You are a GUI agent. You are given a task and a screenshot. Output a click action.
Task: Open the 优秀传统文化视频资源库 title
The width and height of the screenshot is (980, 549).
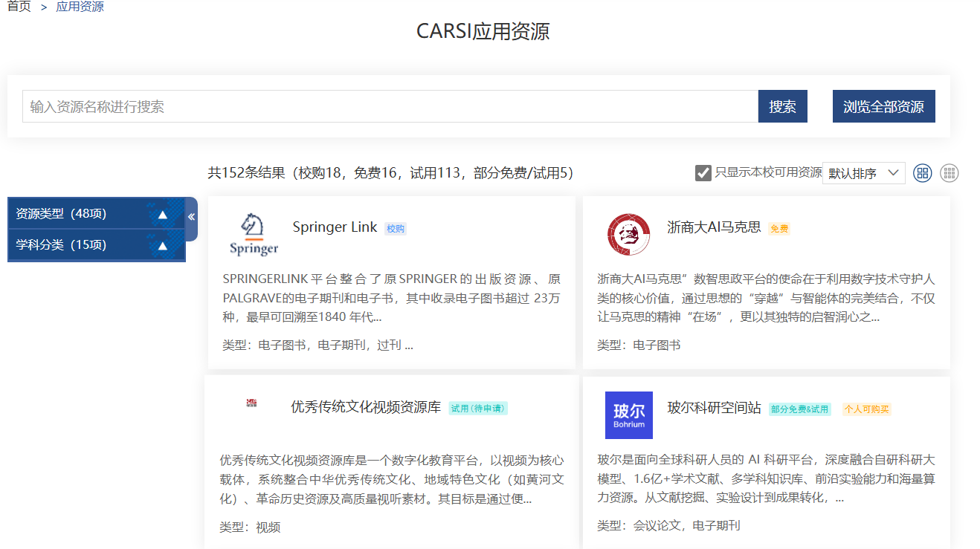click(x=366, y=407)
